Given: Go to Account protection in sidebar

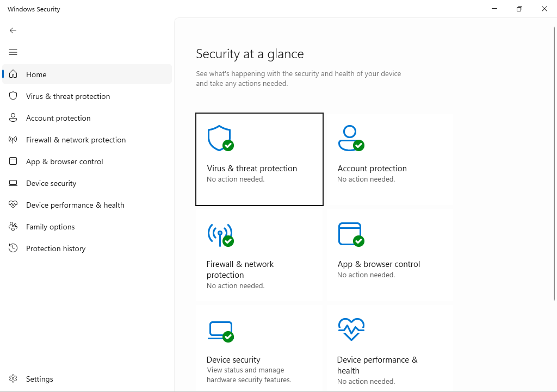Looking at the screenshot, I should pyautogui.click(x=58, y=118).
